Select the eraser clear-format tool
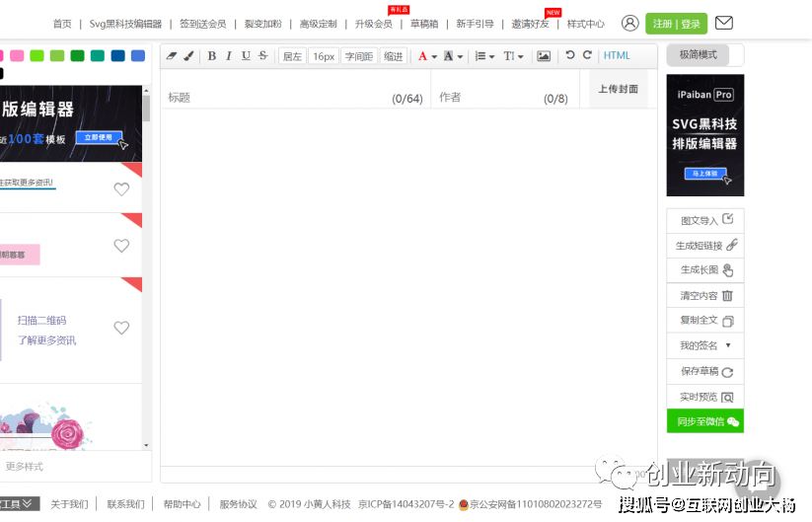812x522 pixels. coord(172,55)
